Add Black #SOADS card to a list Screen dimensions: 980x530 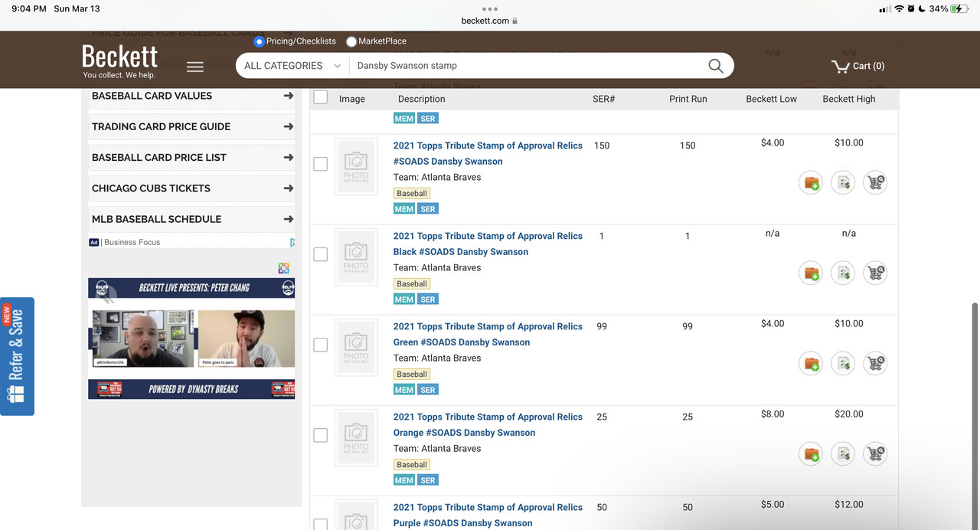(x=843, y=273)
